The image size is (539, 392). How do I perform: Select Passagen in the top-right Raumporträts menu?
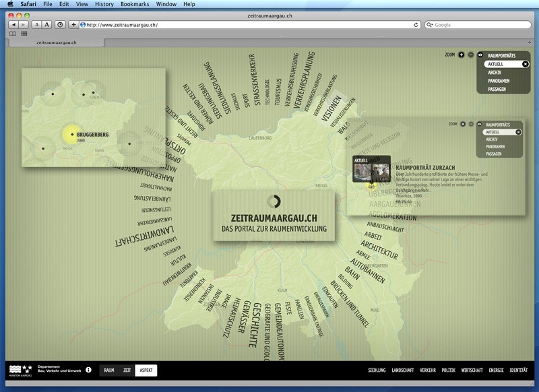[497, 88]
